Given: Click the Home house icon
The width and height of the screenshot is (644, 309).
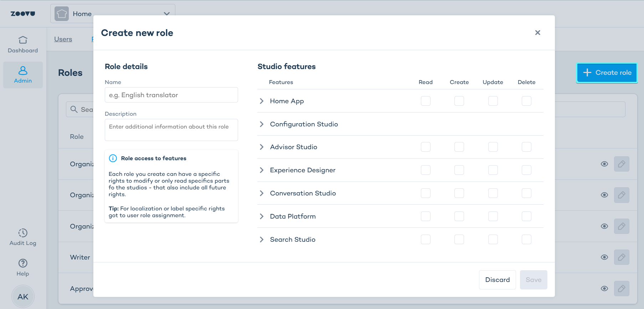Looking at the screenshot, I should tap(62, 14).
